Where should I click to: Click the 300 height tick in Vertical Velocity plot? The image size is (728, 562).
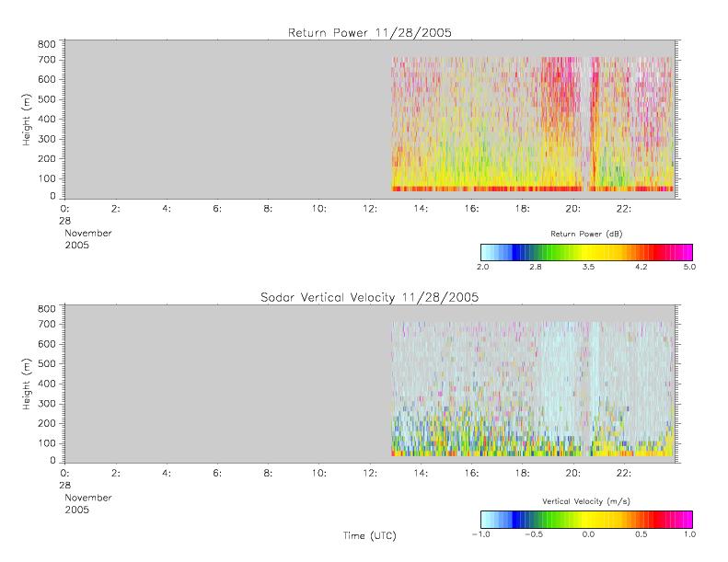[x=46, y=403]
